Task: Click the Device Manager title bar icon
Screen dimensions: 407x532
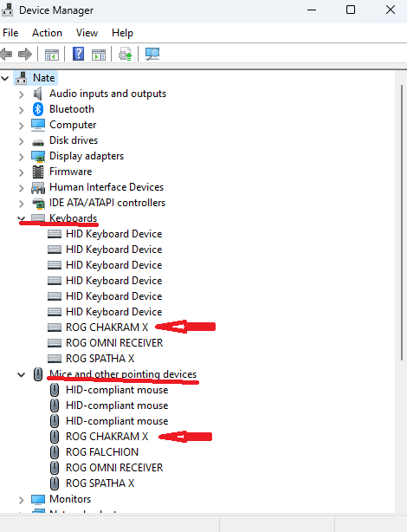Action: click(8, 10)
